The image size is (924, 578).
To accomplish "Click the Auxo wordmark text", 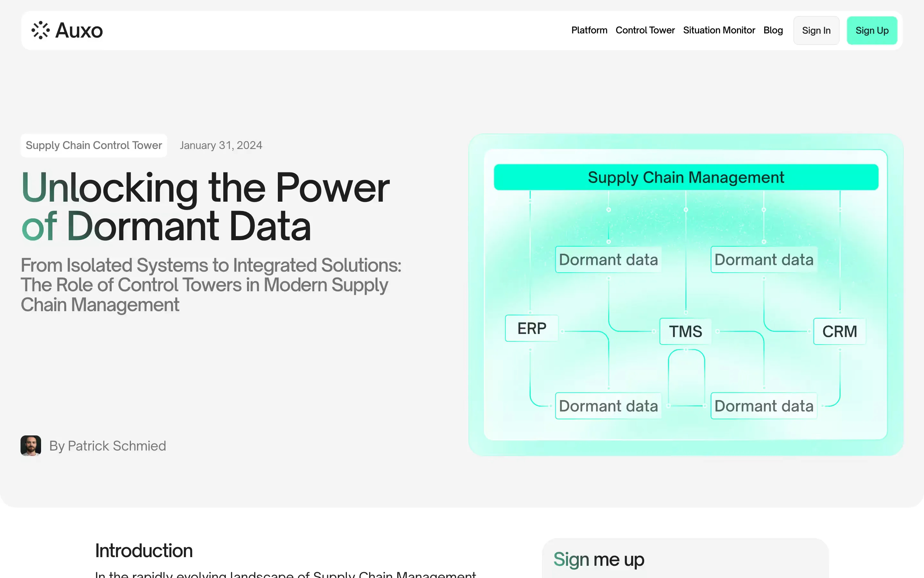I will 79,30.
